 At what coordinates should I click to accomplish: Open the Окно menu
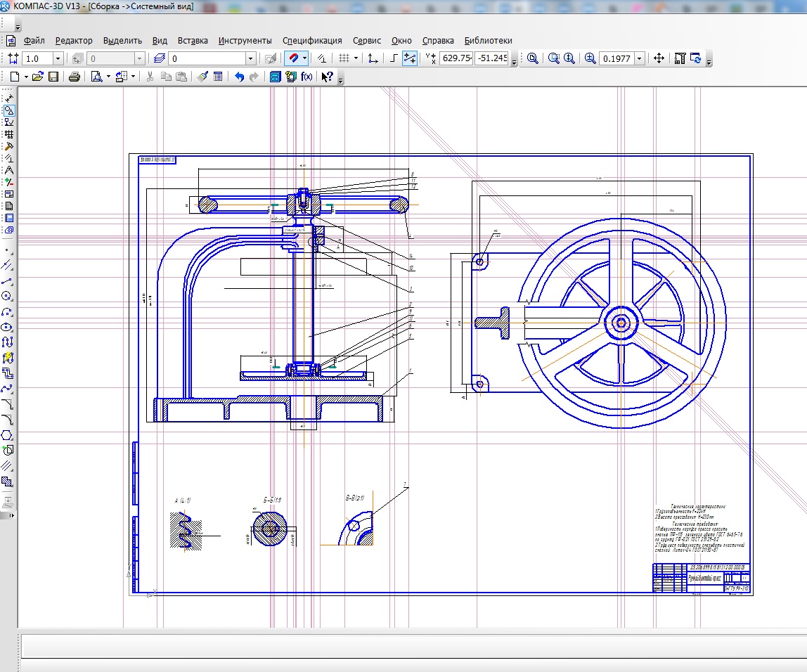[401, 41]
